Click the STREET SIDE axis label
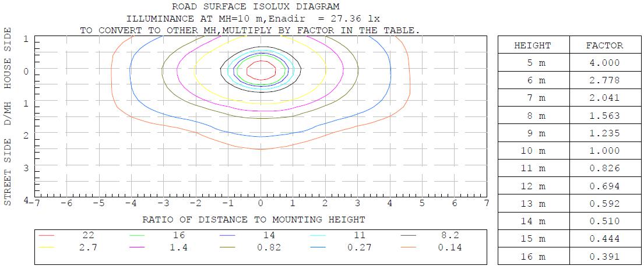 8,172
